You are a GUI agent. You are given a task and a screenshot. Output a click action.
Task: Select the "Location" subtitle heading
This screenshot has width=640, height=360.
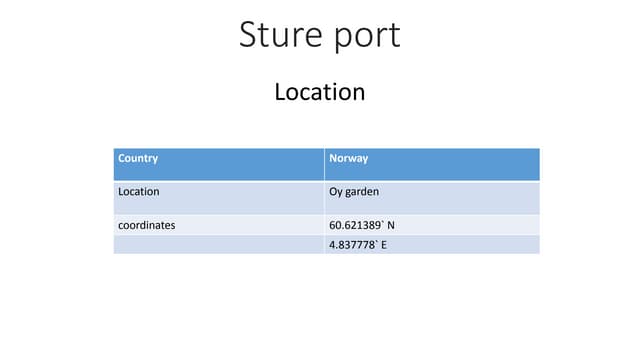coord(320,92)
